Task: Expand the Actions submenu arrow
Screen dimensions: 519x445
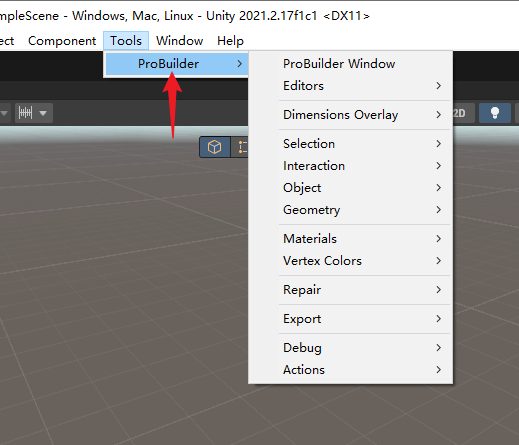Action: (439, 370)
